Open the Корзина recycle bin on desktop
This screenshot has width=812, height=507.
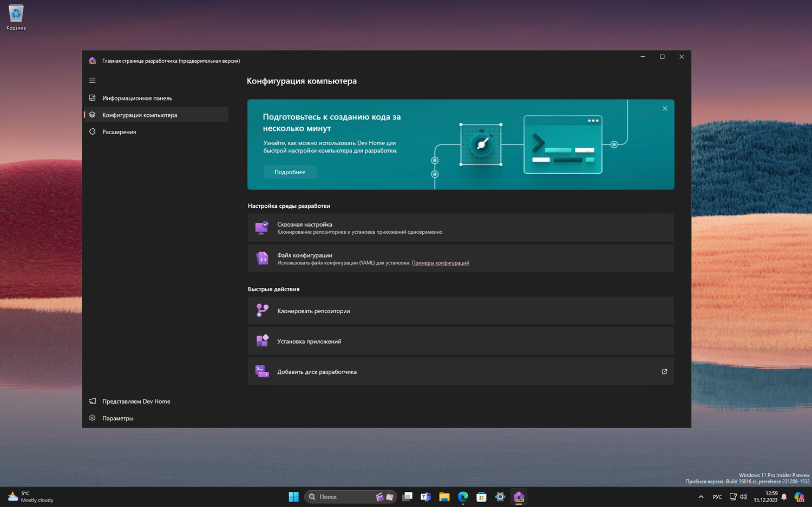(x=16, y=17)
